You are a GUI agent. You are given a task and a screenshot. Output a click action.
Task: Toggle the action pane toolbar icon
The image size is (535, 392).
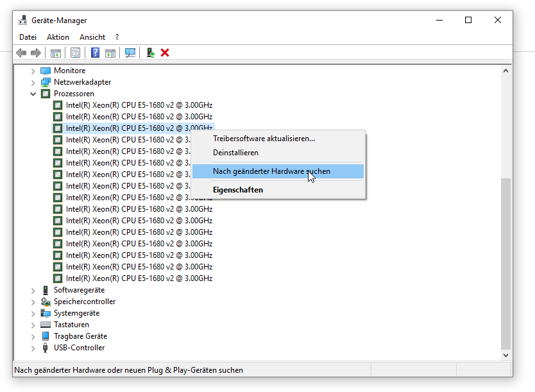(x=110, y=53)
